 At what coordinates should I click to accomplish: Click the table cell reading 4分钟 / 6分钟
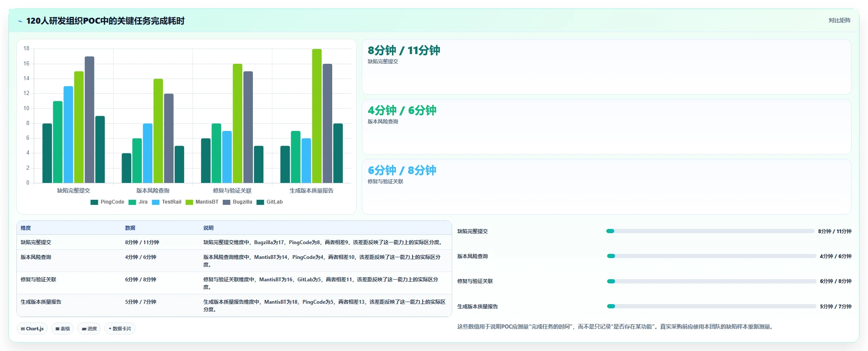[x=141, y=257]
